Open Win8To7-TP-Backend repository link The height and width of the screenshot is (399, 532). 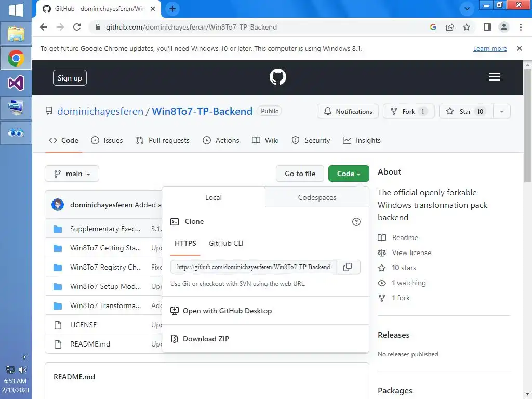202,111
